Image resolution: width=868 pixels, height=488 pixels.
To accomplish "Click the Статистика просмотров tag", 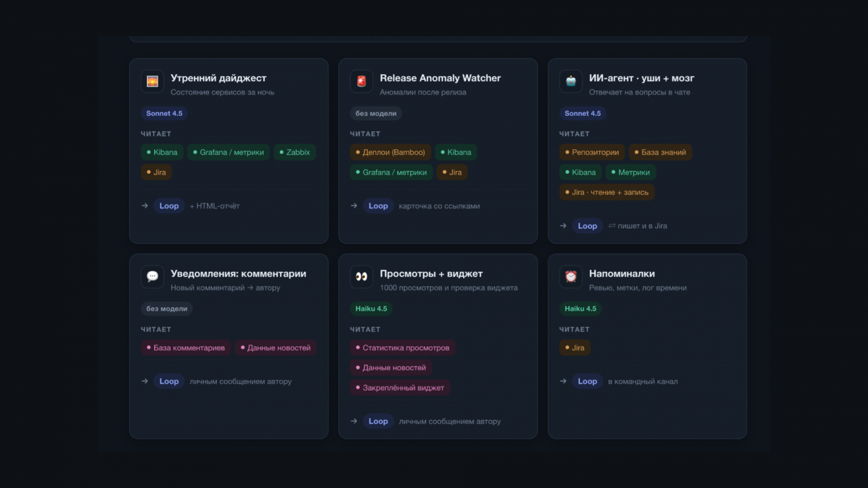I will 403,348.
